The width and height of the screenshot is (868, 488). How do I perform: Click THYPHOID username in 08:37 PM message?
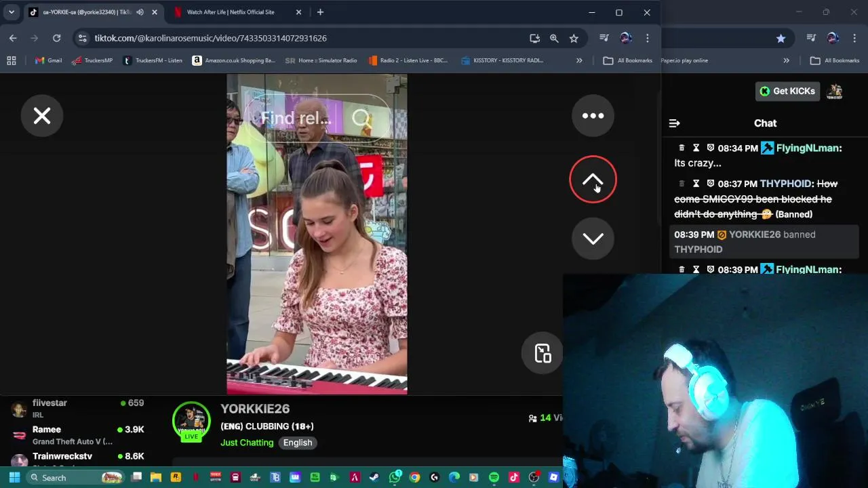click(785, 184)
